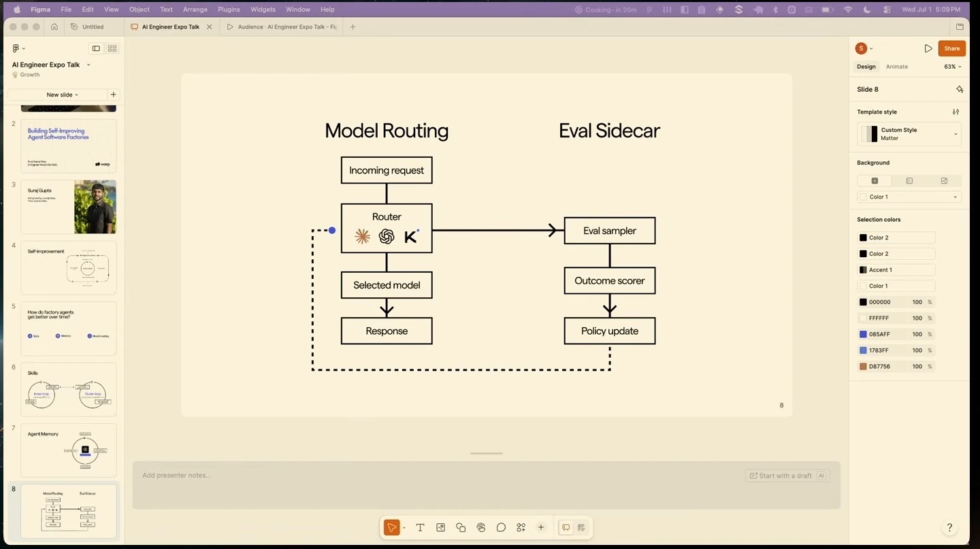
Task: Expand the Custom Style Matter dropdown
Action: [x=909, y=134]
